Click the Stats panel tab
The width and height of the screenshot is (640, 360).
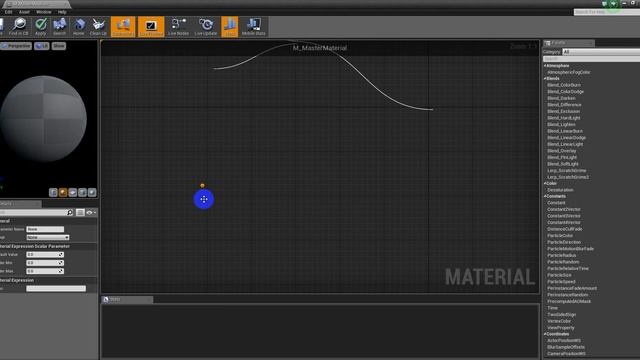point(127,299)
